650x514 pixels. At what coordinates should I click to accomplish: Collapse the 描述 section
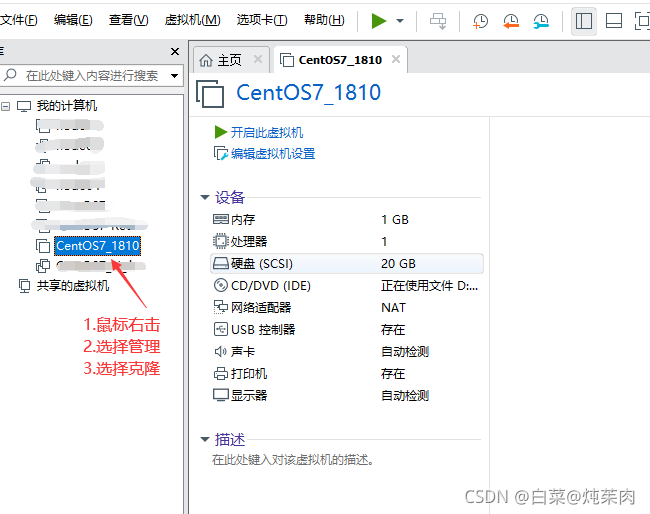point(205,439)
